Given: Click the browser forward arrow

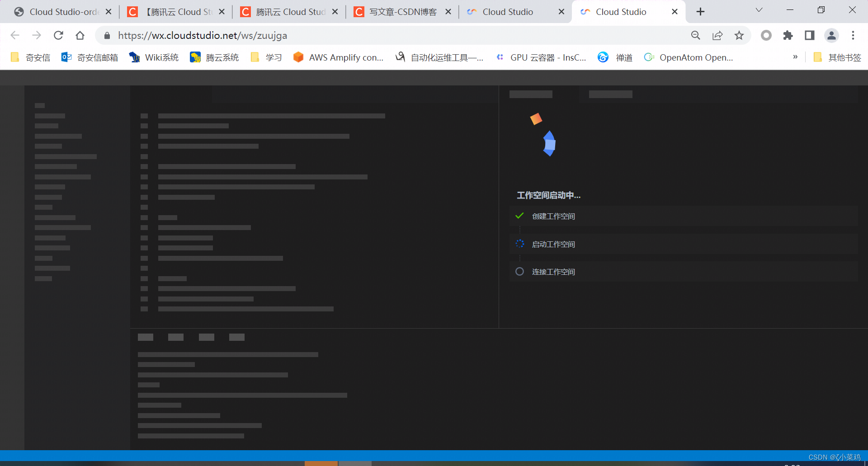Looking at the screenshot, I should (37, 35).
